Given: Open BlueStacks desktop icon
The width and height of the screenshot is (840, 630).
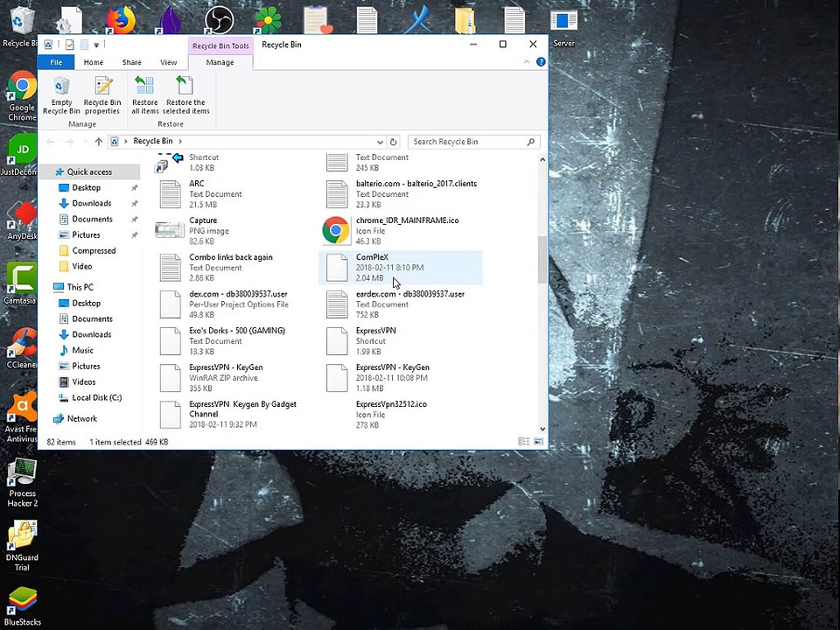Looking at the screenshot, I should [23, 606].
